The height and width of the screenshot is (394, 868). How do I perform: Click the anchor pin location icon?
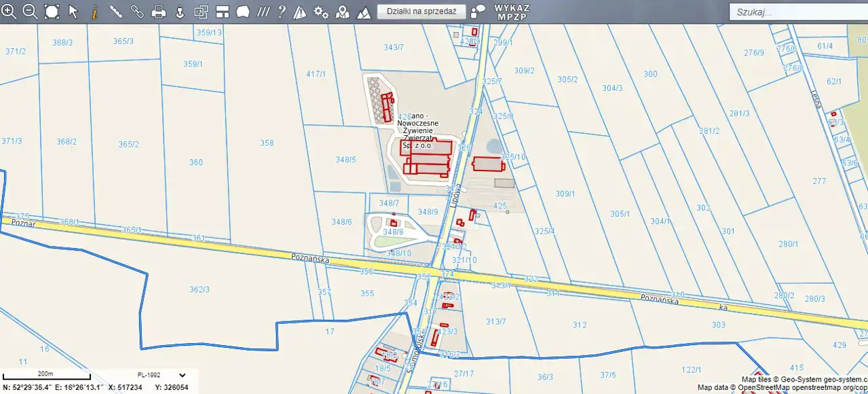tap(180, 12)
